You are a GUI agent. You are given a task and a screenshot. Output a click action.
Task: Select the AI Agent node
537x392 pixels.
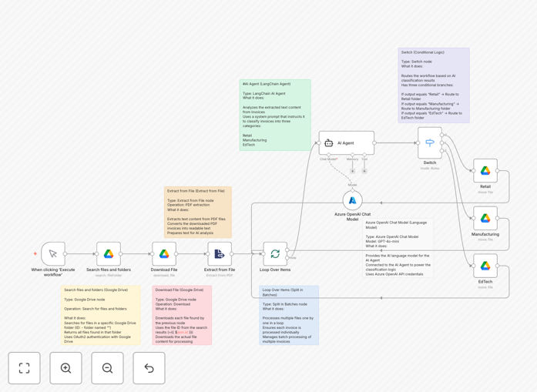click(347, 142)
